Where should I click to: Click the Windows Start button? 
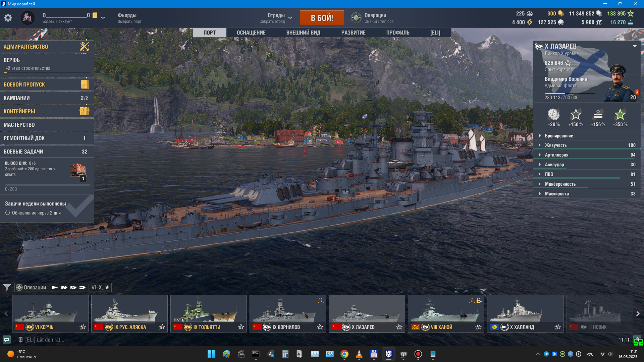(212, 354)
